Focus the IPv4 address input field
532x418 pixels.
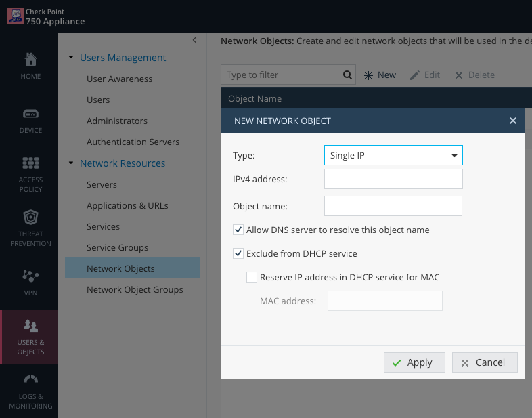393,179
